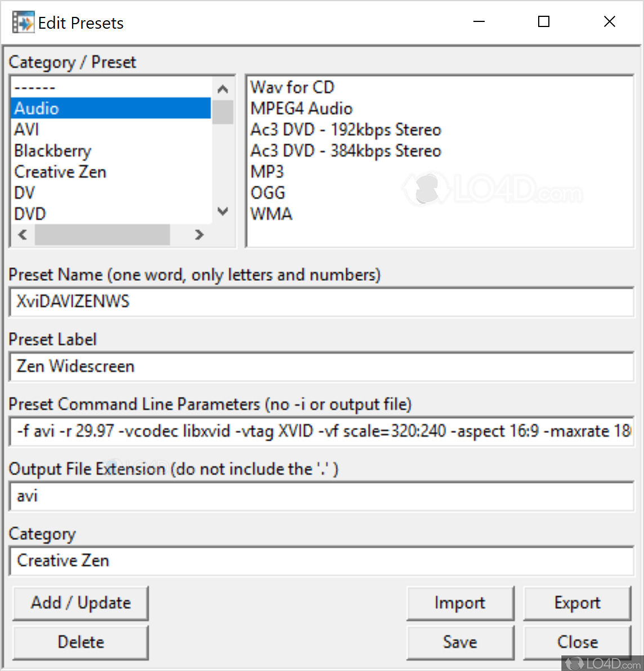
Task: Click the category list scroll left arrow
Action: 23,235
